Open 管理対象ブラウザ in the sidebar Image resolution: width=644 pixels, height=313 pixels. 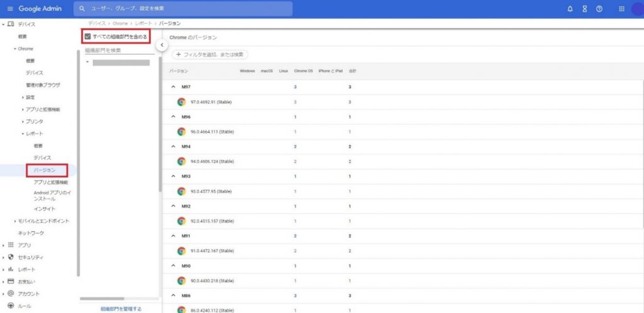(x=43, y=85)
